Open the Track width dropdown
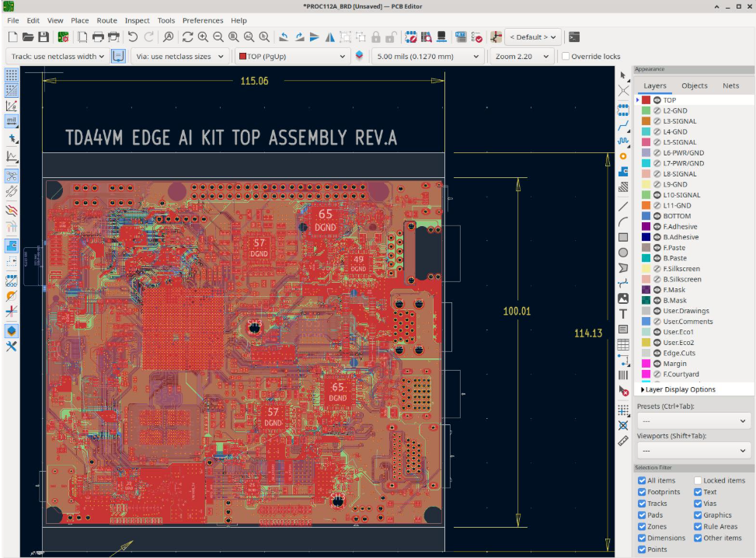Viewport: 756px width, 558px height. point(57,57)
